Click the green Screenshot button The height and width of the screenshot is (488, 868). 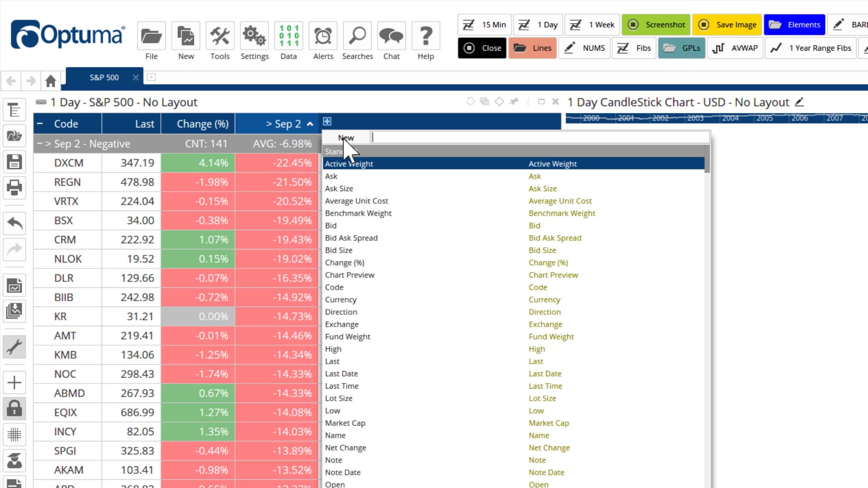(656, 24)
